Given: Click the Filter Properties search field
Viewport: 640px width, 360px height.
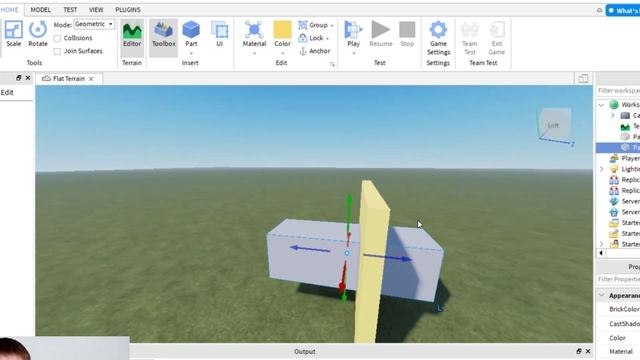Looking at the screenshot, I should pyautogui.click(x=618, y=279).
